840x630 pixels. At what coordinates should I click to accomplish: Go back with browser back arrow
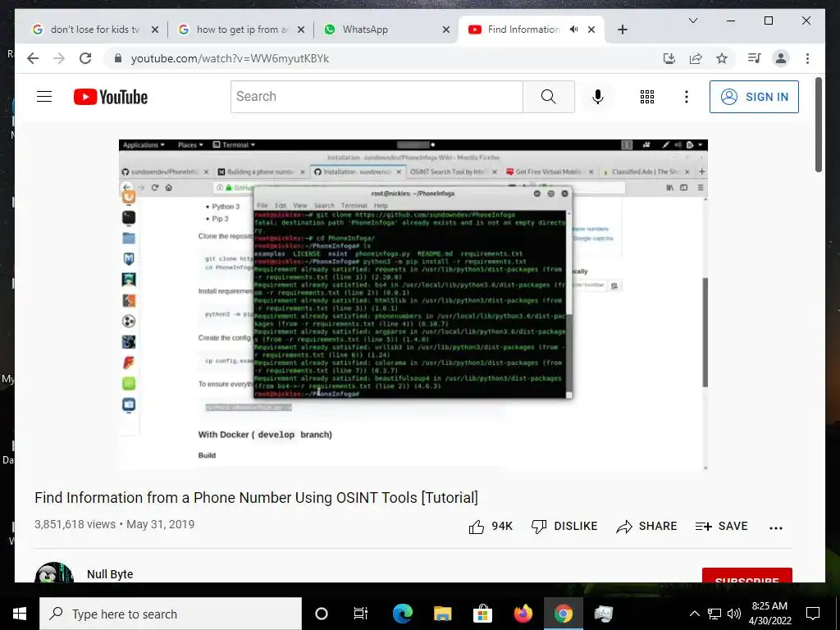(x=33, y=58)
